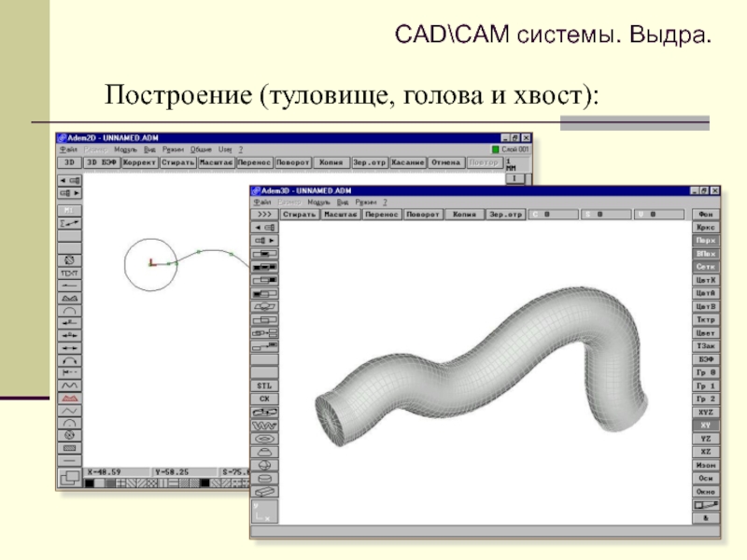This screenshot has width=747, height=560.
Task: Select the TEXT tool in Adem2D toolbar
Action: [x=69, y=273]
